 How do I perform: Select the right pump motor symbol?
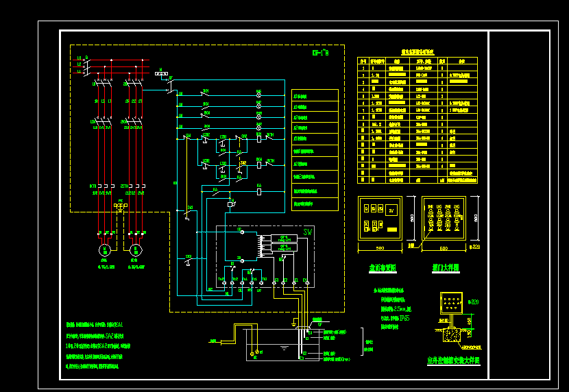[x=136, y=250]
